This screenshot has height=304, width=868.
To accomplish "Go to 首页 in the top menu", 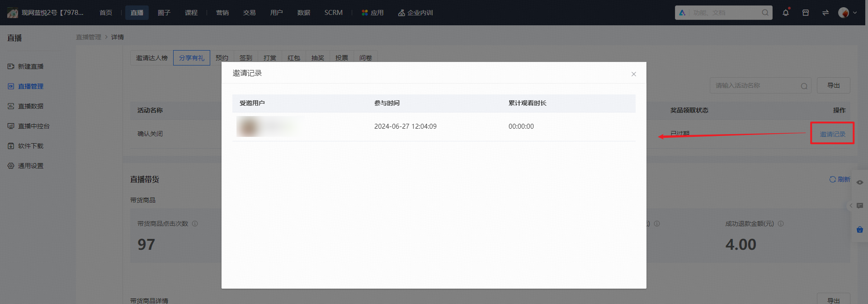I will pyautogui.click(x=106, y=13).
